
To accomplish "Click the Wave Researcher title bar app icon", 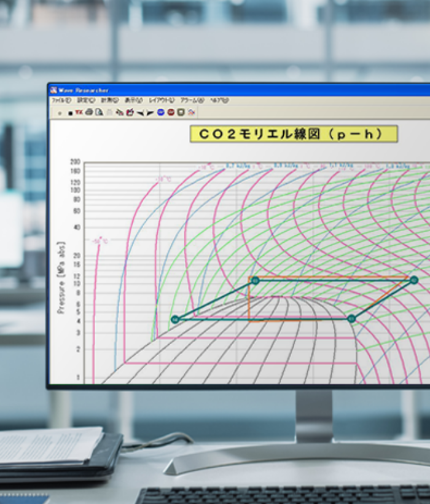I will click(53, 90).
